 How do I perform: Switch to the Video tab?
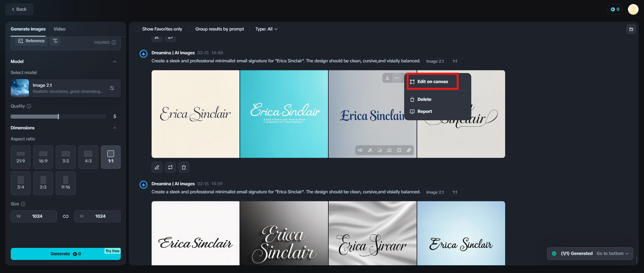[59, 29]
